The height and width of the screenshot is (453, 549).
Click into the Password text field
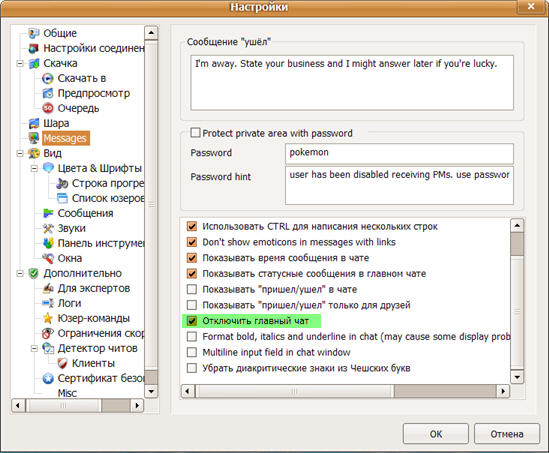[x=399, y=153]
